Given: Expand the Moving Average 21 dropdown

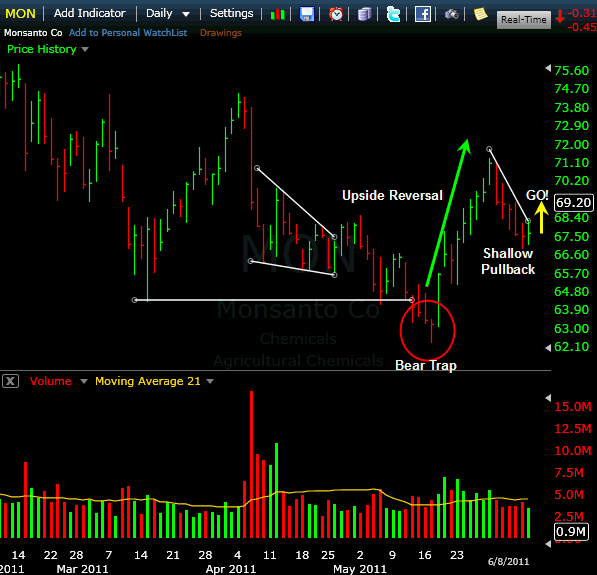Looking at the screenshot, I should pos(210,381).
